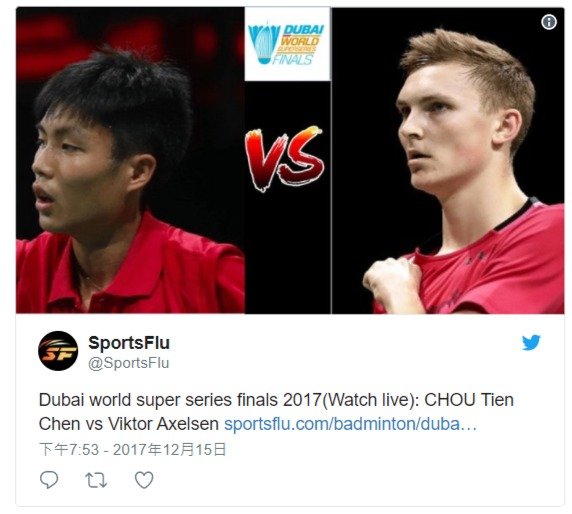Click the 2017年12月15日 date text
The width and height of the screenshot is (572, 514).
(169, 450)
